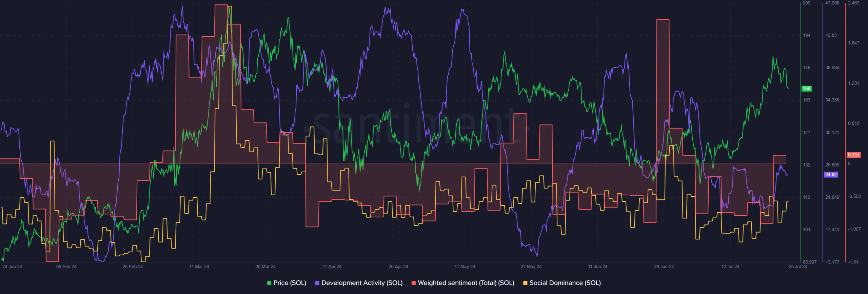
Task: Click the price axis value 209
Action: click(x=807, y=3)
